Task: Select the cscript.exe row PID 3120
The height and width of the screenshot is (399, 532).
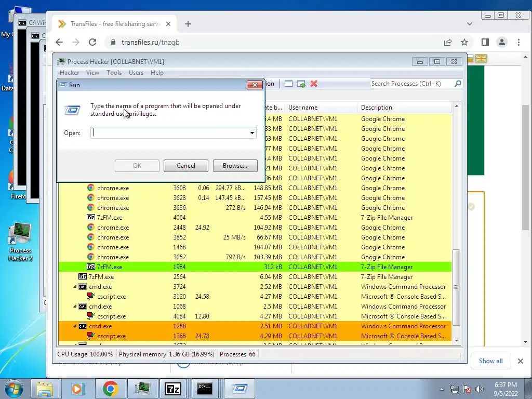Action: tap(255, 297)
